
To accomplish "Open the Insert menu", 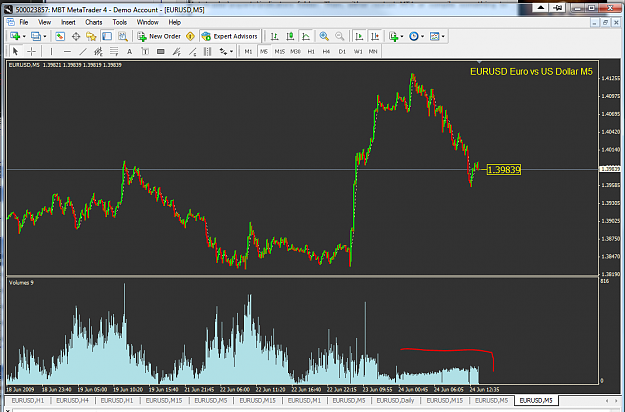I will 68,22.
